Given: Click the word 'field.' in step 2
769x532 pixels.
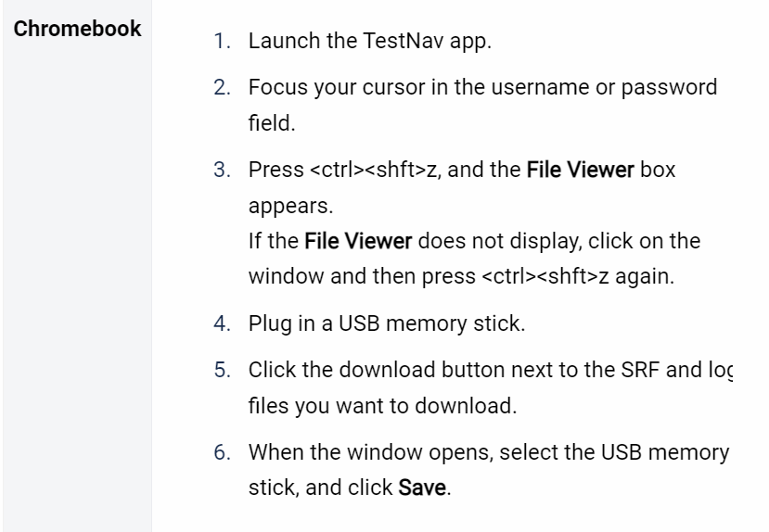Looking at the screenshot, I should coord(272,122).
